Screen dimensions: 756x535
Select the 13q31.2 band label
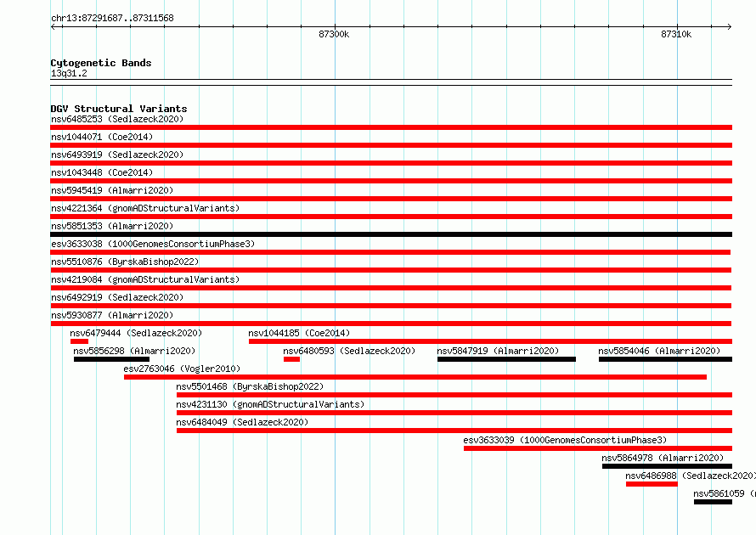[69, 73]
